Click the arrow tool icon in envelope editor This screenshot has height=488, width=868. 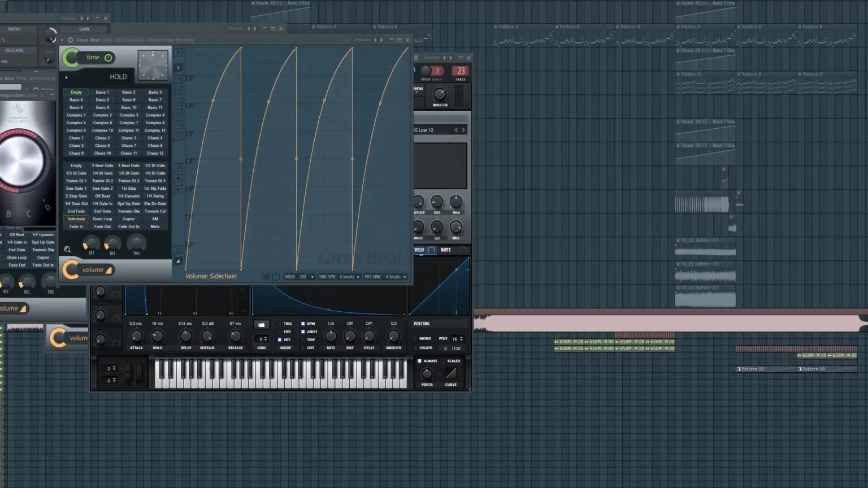point(178,178)
